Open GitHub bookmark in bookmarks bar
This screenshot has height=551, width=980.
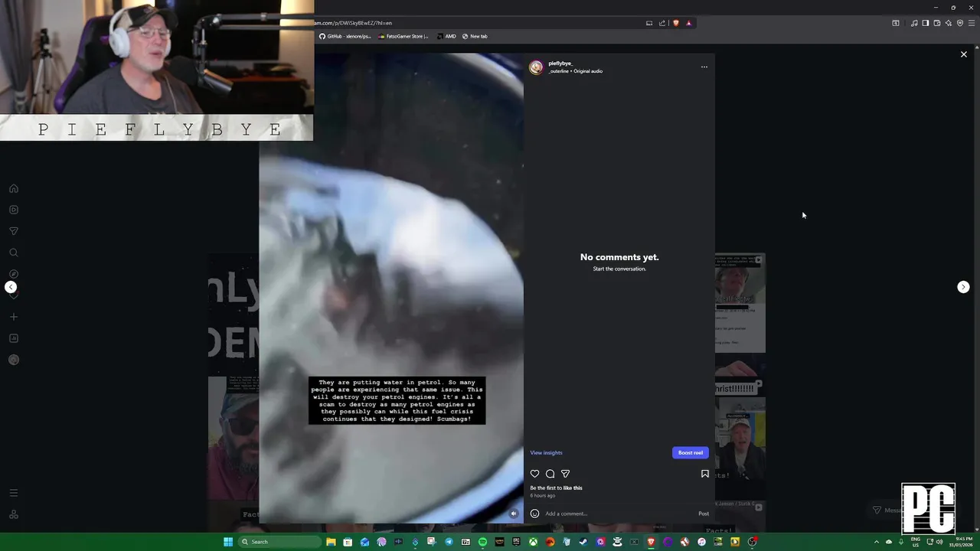tap(345, 36)
